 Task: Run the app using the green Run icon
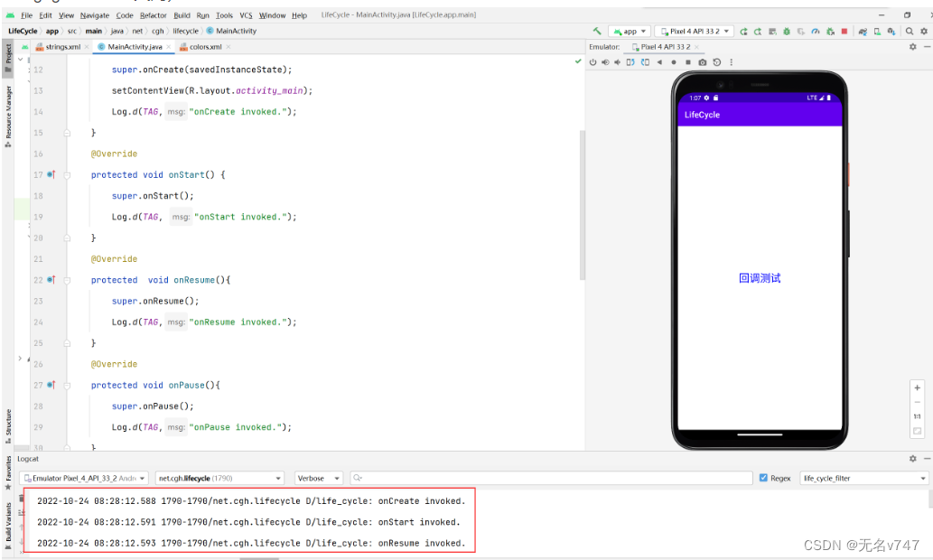tap(744, 30)
